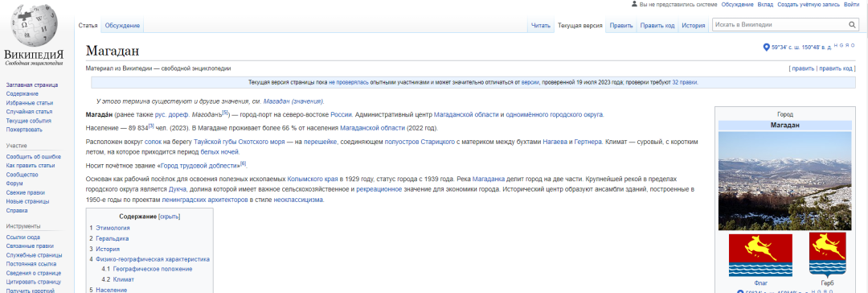Image resolution: width=868 pixels, height=293 pixels.
Task: Open the Magadan flag image
Action: pyautogui.click(x=760, y=254)
